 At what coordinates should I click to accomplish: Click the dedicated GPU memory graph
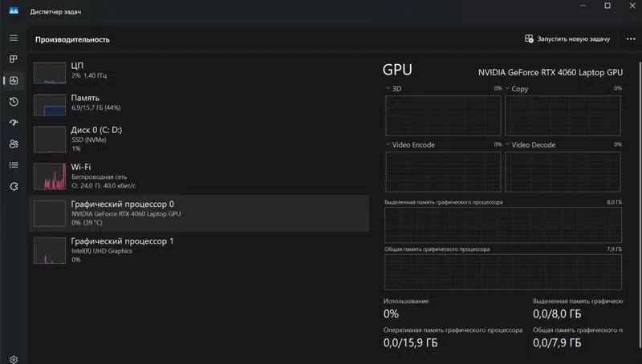click(x=503, y=225)
